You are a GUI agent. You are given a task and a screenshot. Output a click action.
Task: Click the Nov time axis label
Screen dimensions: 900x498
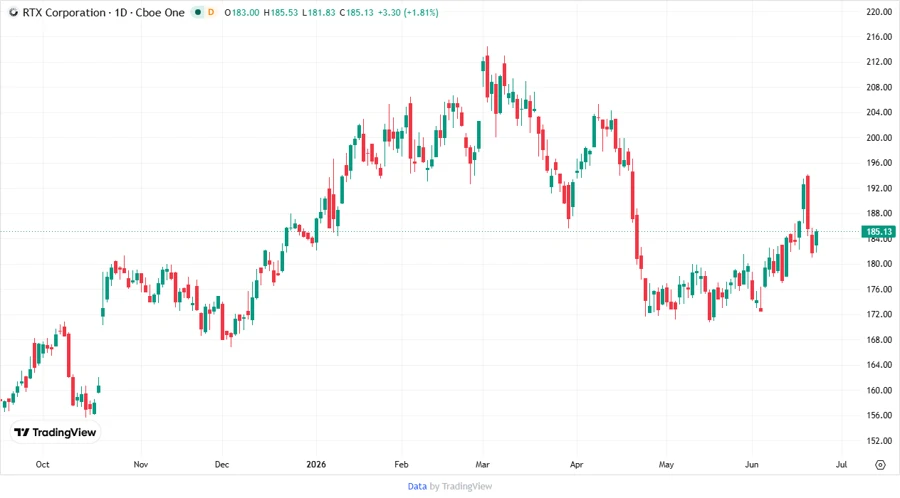tap(141, 464)
